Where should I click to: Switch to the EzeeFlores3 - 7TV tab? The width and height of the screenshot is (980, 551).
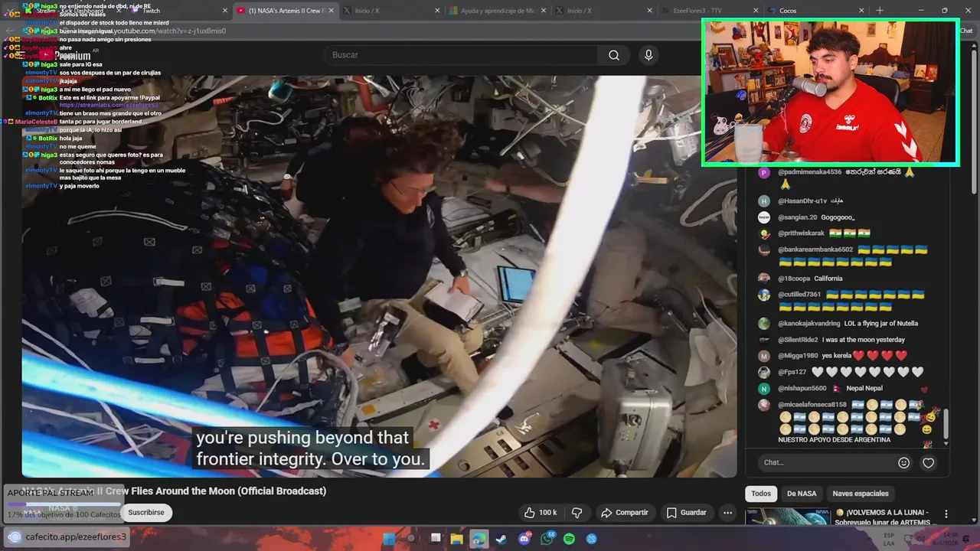click(x=710, y=11)
